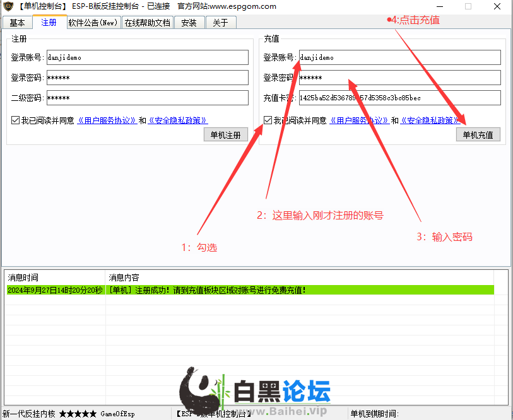Click the 单机到期时间 status bar entry
The image size is (513, 420).
tap(374, 414)
